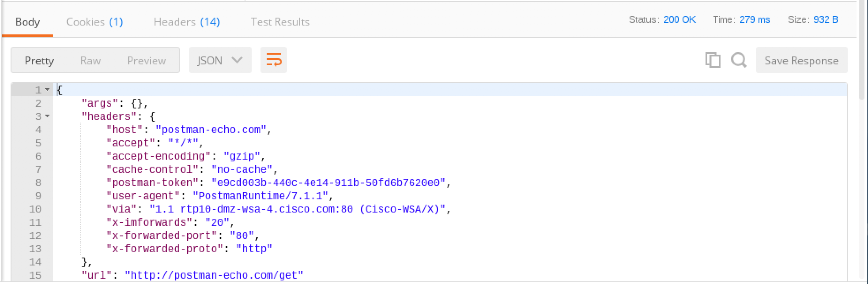Collapse the root object at line 1
Viewport: 868px width, 284px height.
click(x=47, y=90)
